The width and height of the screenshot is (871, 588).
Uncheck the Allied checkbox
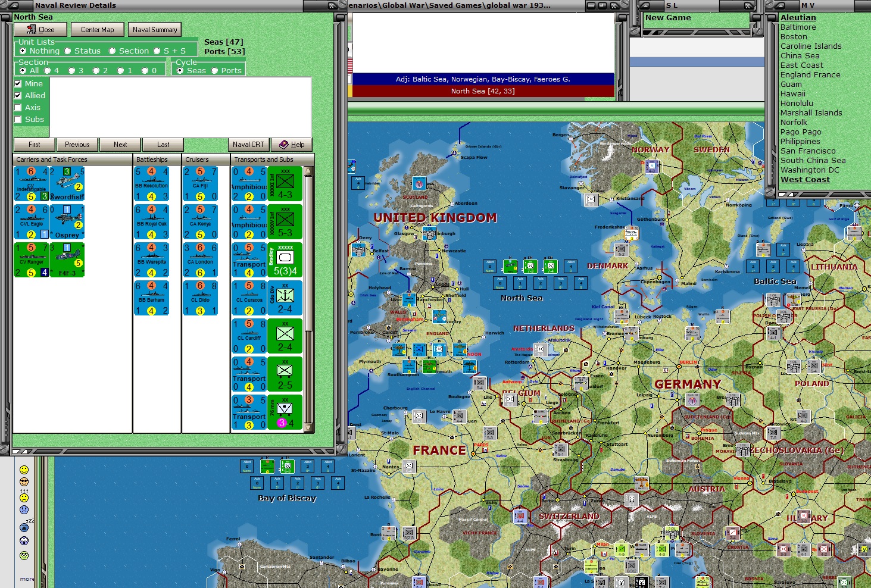tap(18, 96)
